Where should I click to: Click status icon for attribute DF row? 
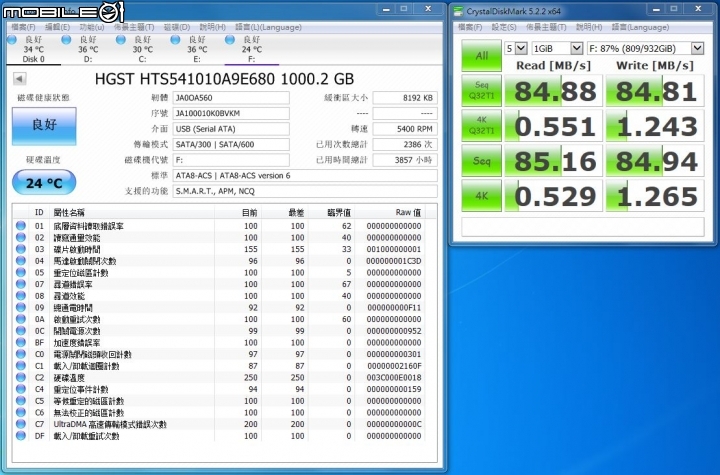coord(21,435)
